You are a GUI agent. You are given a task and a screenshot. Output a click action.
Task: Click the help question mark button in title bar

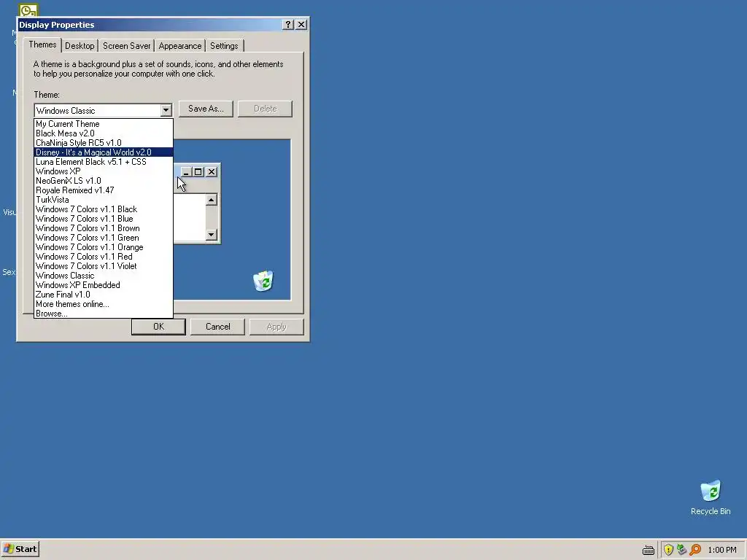point(287,25)
